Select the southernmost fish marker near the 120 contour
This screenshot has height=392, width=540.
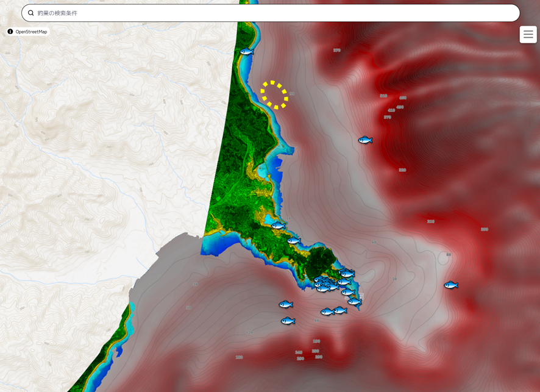point(288,321)
